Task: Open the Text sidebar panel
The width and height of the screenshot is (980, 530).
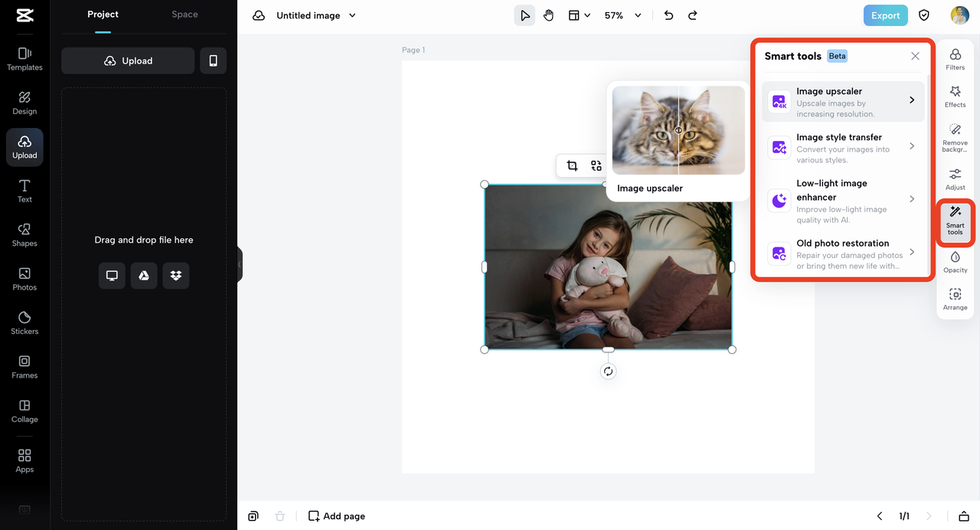Action: (24, 191)
